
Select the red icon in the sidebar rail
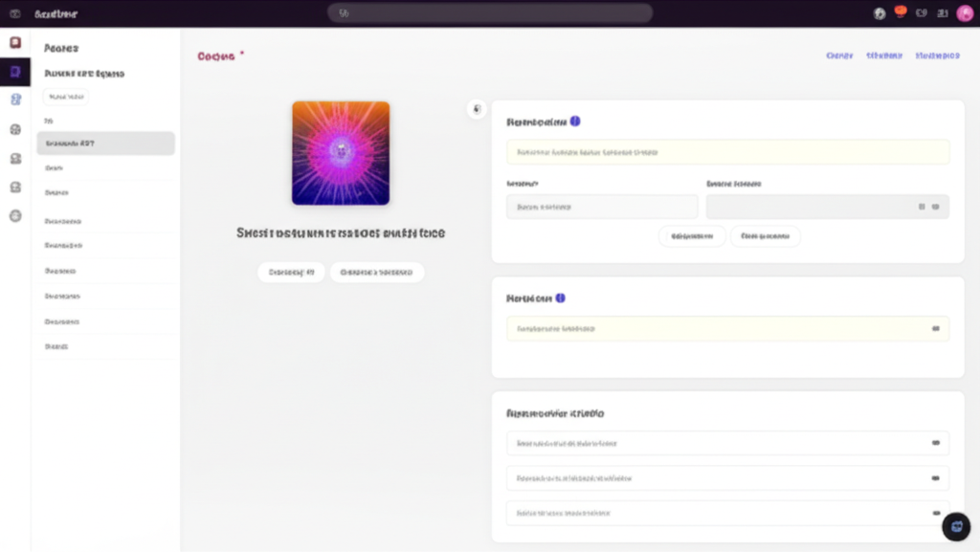pos(15,42)
